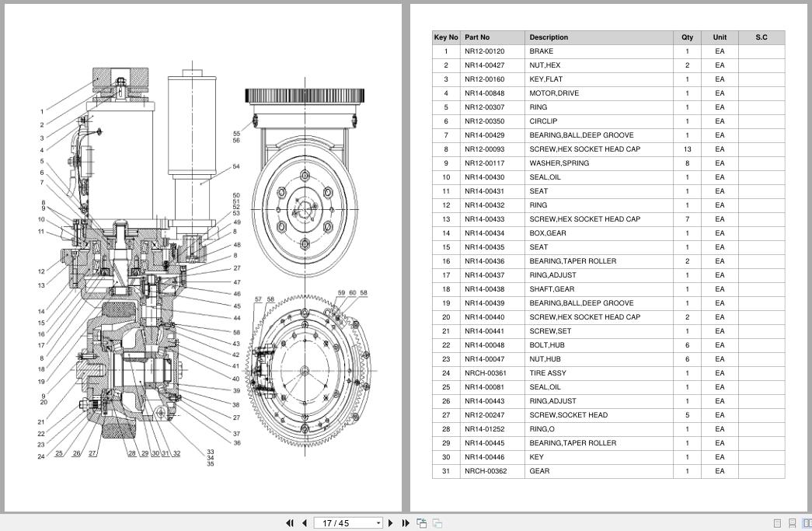Click the CIRCLIP description
The width and height of the screenshot is (812, 531).
(543, 121)
